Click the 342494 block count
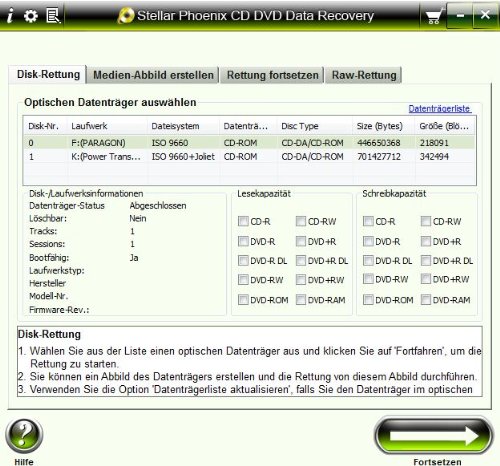Viewport: 500px width, 466px height. pyautogui.click(x=434, y=157)
